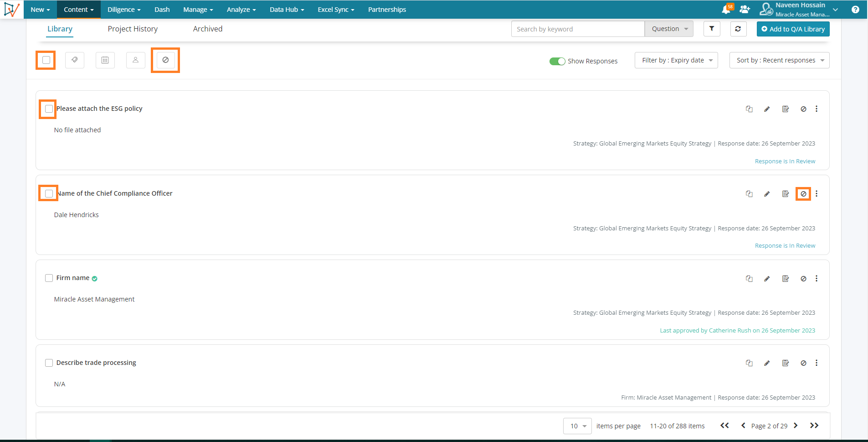Click the Add to Q/A Library button

(x=793, y=29)
